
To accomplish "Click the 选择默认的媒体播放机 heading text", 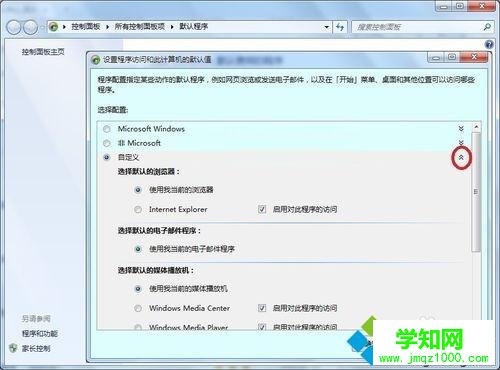I will click(155, 270).
